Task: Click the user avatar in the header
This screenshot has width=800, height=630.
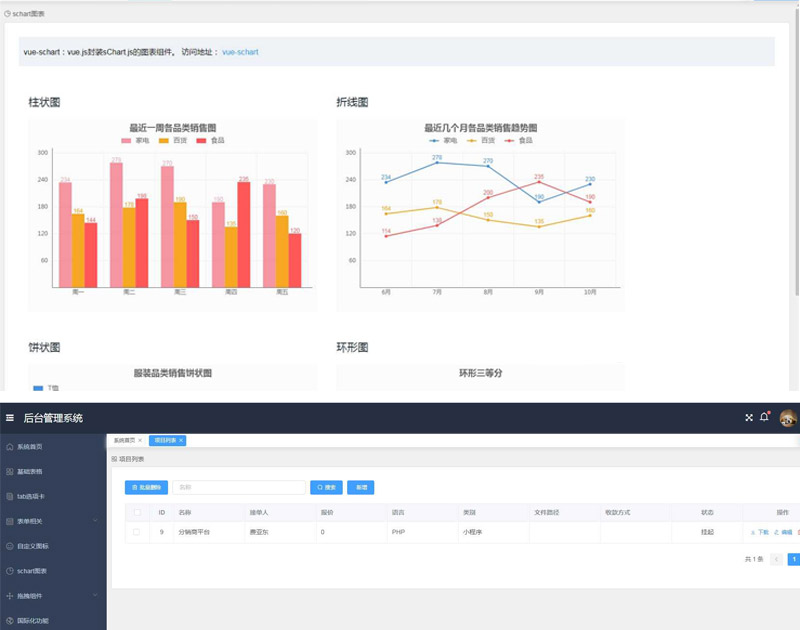Action: [x=788, y=417]
